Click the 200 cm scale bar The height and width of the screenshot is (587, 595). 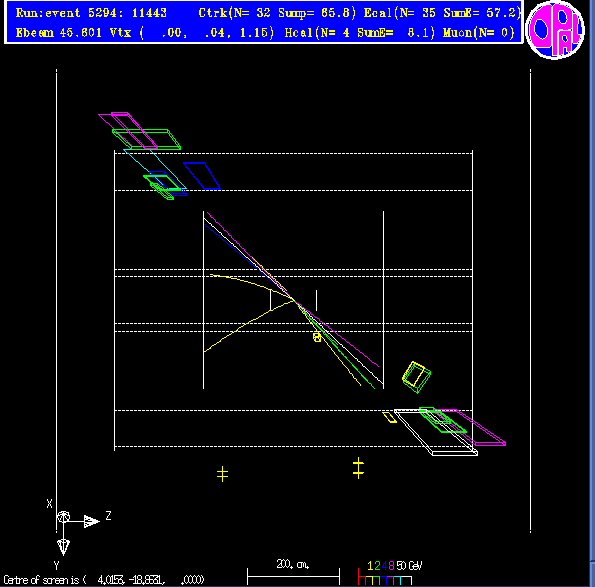tap(293, 576)
